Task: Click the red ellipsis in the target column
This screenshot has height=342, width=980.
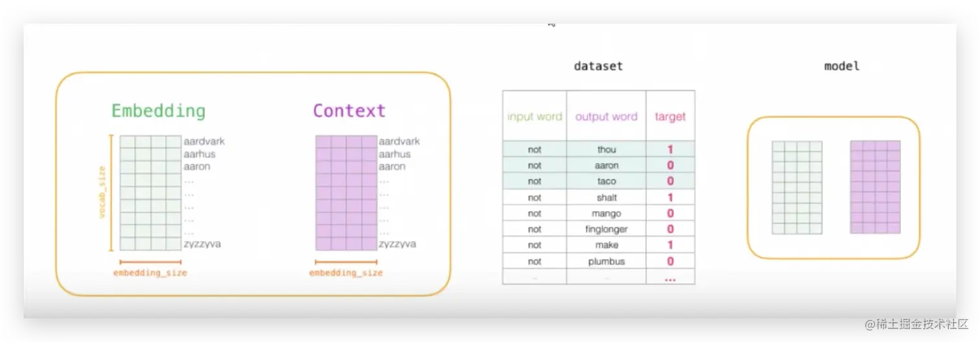Action: [x=670, y=279]
